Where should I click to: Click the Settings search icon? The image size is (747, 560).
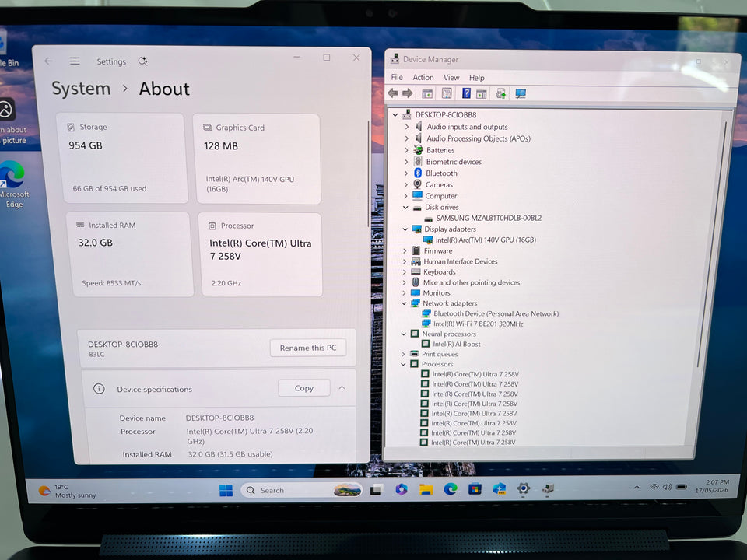coord(142,61)
